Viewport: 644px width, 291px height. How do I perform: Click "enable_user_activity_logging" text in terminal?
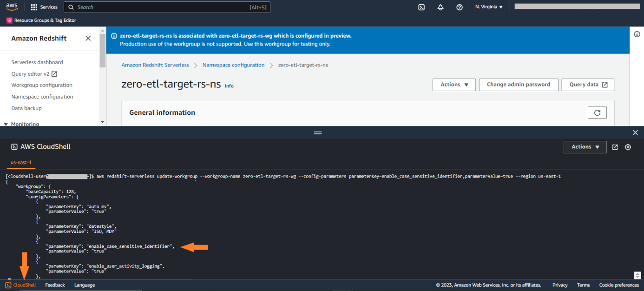click(125, 266)
